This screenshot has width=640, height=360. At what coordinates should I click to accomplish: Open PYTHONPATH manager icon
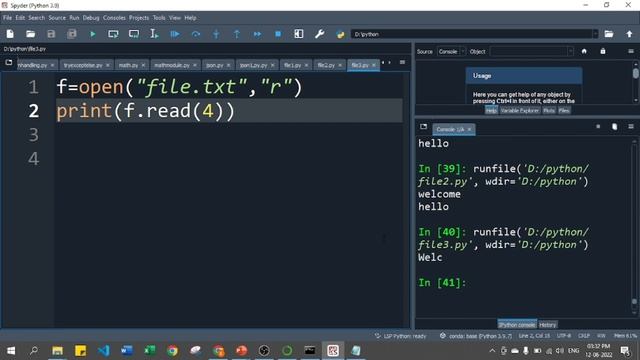point(340,34)
